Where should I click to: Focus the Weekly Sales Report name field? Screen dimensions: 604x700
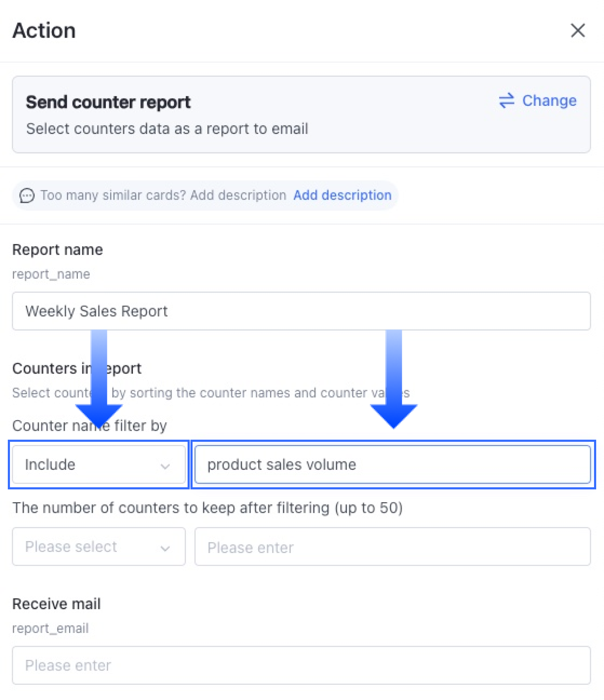tap(301, 311)
